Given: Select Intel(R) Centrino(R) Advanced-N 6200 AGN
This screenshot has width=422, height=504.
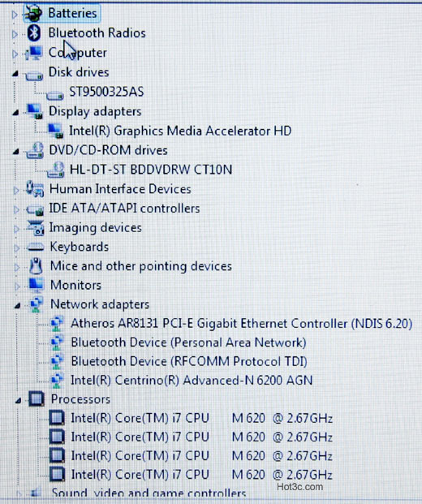Looking at the screenshot, I should (192, 381).
